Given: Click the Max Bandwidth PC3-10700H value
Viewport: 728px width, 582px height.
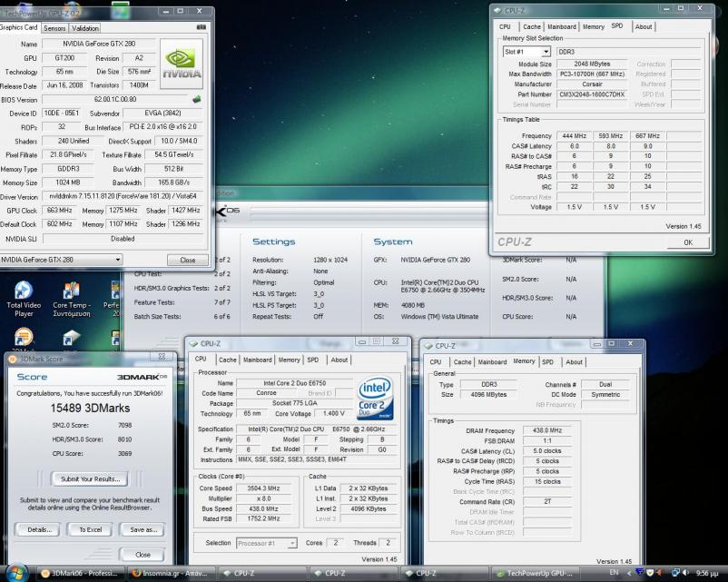Looking at the screenshot, I should tap(592, 74).
